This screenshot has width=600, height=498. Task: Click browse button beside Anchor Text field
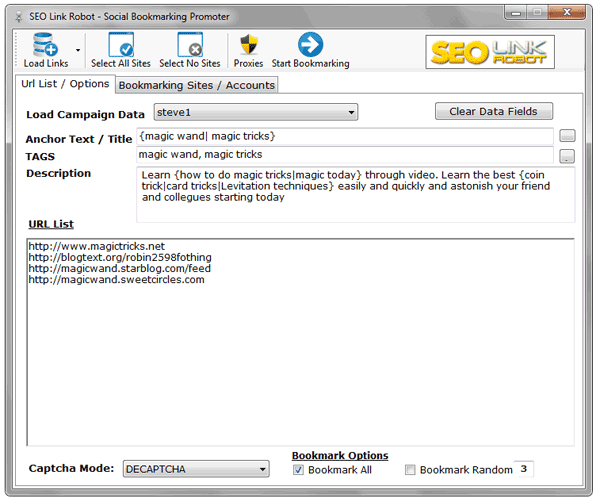click(x=567, y=136)
